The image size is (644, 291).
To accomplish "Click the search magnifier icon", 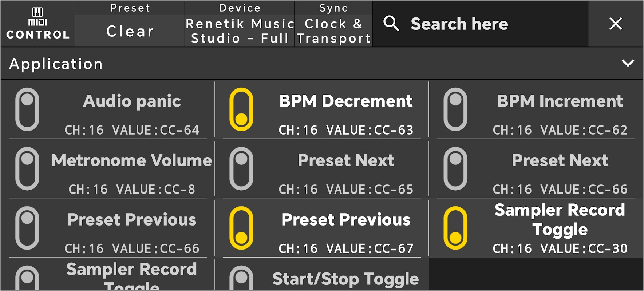I will pos(391,24).
